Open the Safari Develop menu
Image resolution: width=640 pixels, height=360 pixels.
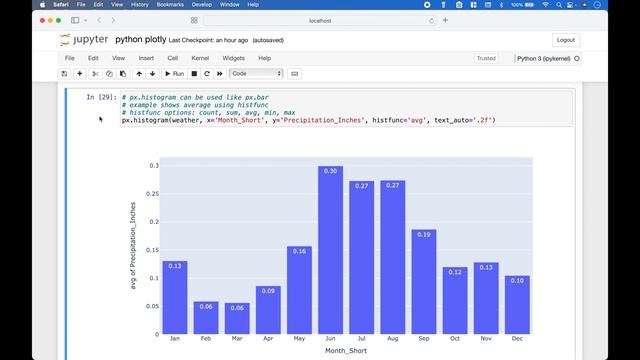pos(202,4)
